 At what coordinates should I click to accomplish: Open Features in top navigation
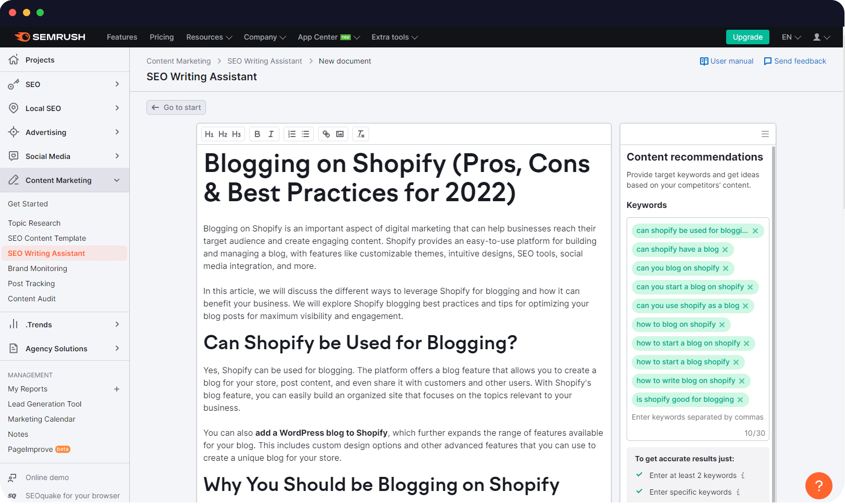pyautogui.click(x=122, y=37)
